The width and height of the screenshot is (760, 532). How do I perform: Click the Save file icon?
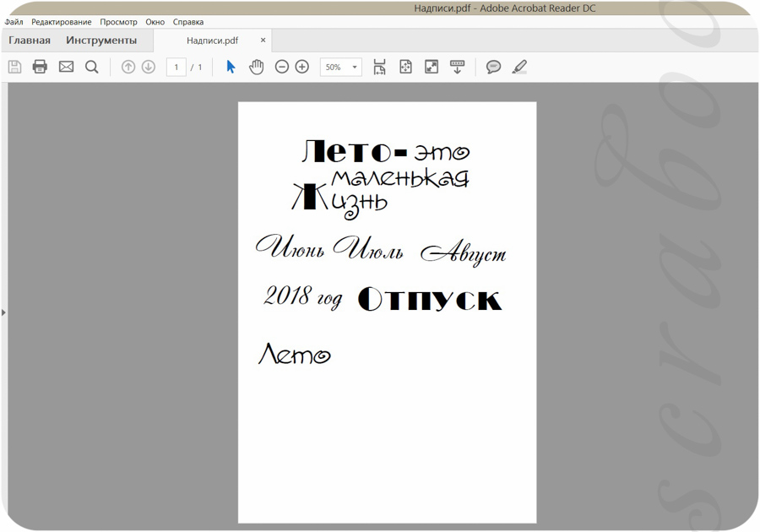click(15, 67)
